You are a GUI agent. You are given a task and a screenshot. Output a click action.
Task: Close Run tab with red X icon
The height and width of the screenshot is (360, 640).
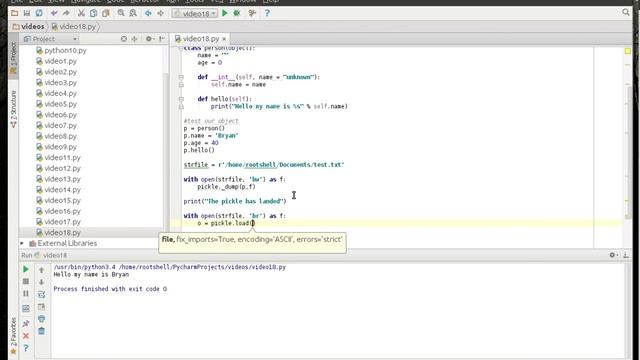pyautogui.click(x=26, y=336)
